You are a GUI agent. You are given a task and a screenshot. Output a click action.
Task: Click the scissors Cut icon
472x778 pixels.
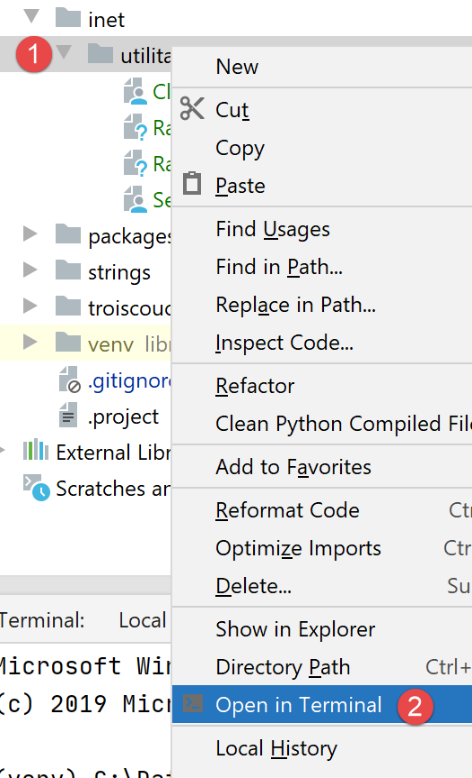click(192, 109)
